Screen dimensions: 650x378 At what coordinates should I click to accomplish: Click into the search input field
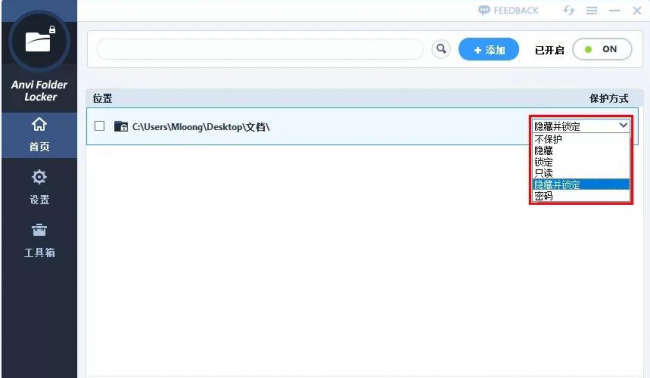(260, 49)
